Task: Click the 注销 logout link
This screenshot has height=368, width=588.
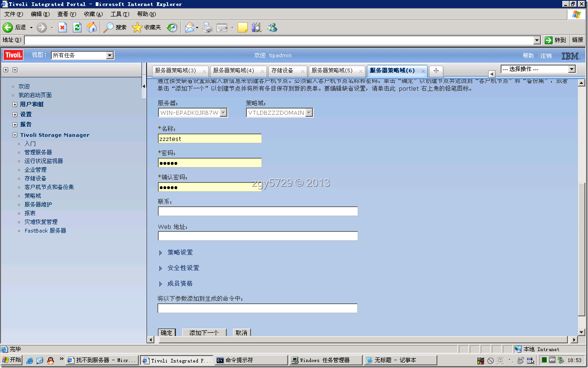Action: point(546,56)
